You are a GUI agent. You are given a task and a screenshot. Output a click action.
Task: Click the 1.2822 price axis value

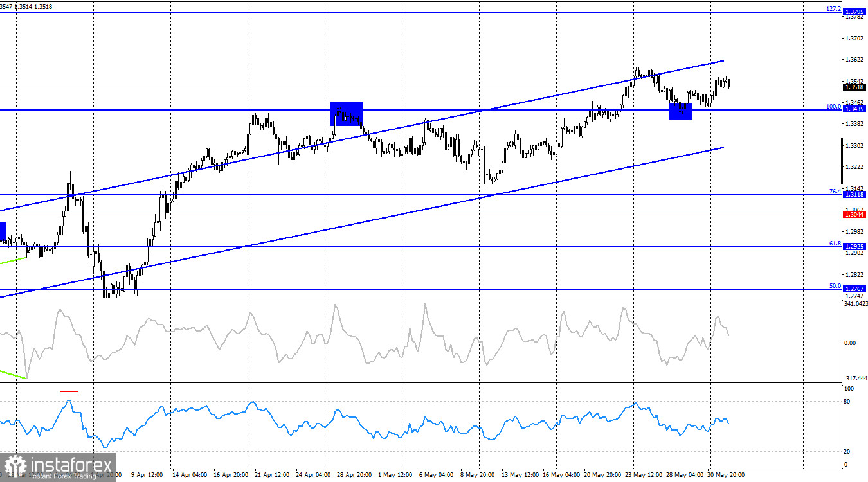(856, 274)
